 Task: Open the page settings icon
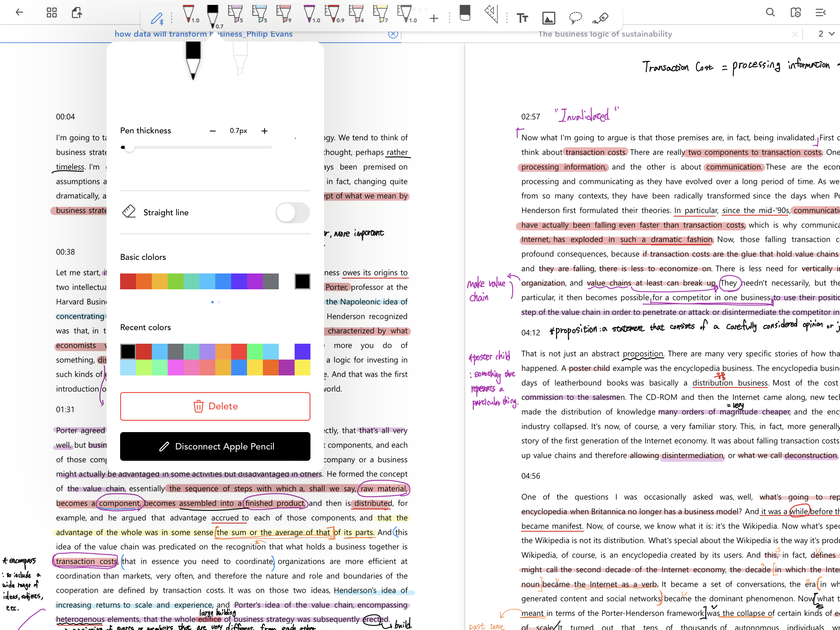[x=795, y=12]
